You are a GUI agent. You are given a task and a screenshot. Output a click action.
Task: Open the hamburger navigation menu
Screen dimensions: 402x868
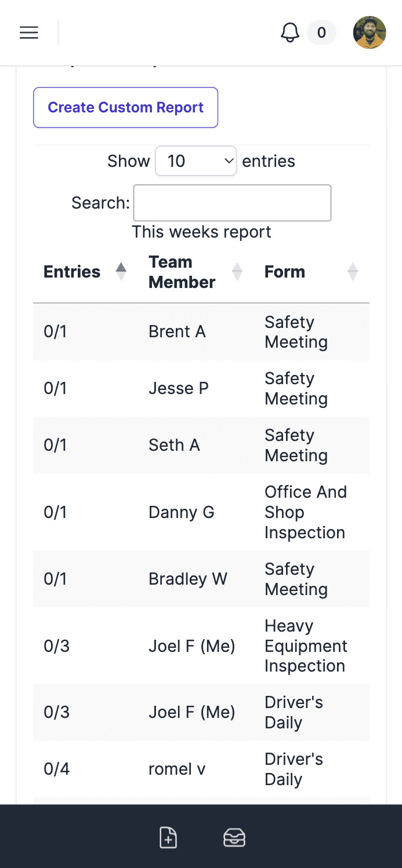tap(29, 32)
